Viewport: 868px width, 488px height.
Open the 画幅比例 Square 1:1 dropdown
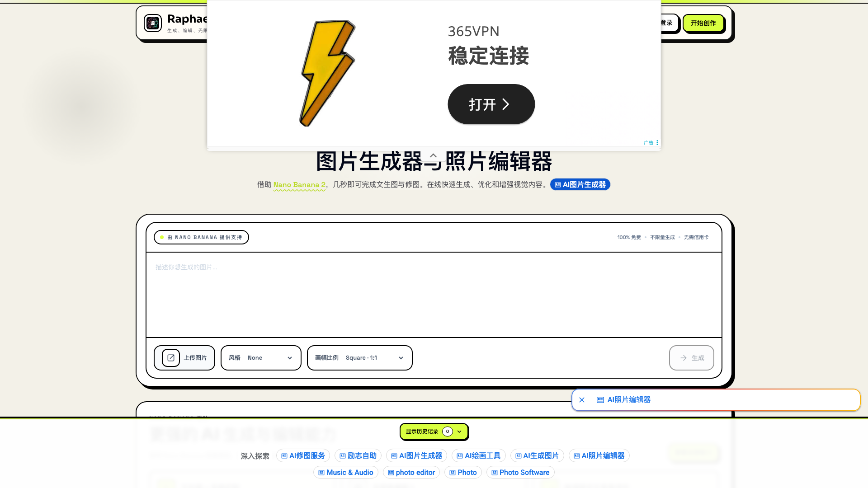coord(360,358)
